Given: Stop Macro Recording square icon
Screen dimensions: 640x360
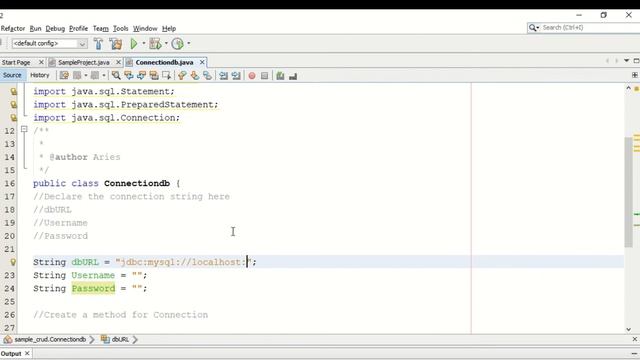Looking at the screenshot, I should click(x=264, y=76).
